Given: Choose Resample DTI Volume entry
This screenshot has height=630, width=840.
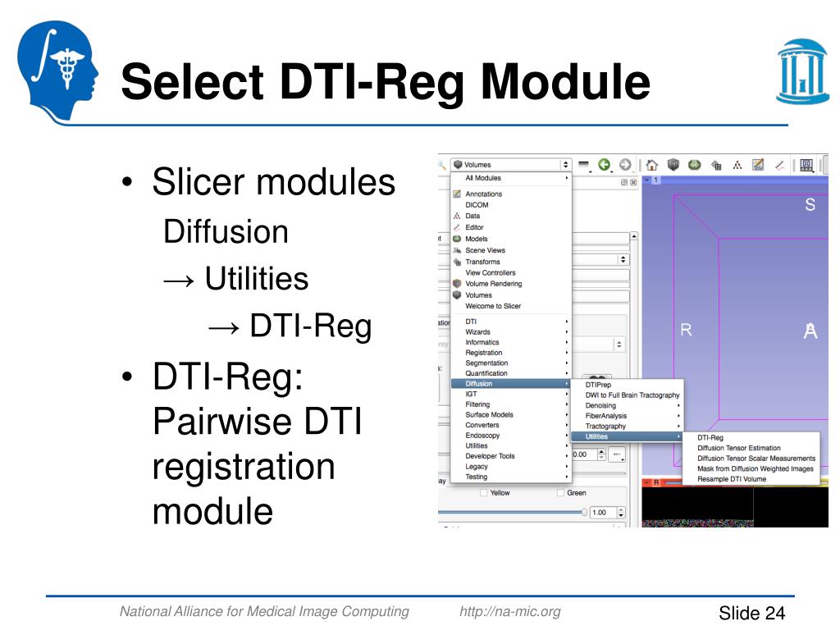Looking at the screenshot, I should coord(751,479).
